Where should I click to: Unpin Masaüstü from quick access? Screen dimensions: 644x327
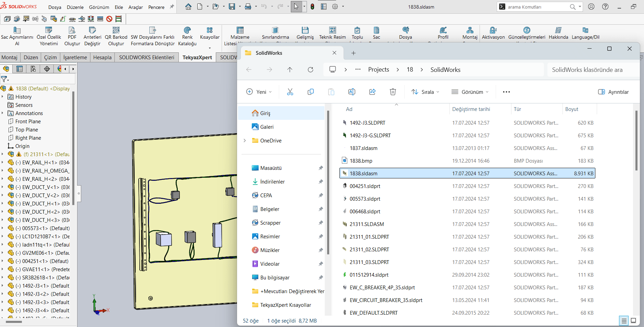(x=321, y=168)
